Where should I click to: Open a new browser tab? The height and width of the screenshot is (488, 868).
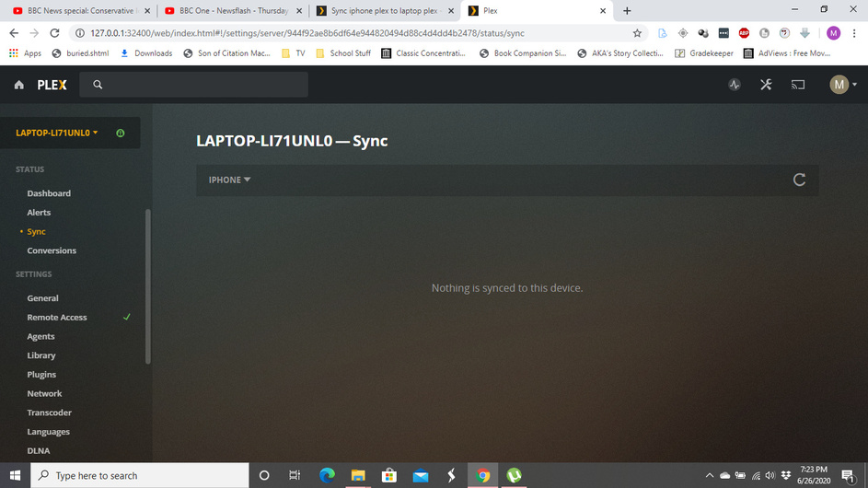[x=627, y=10]
